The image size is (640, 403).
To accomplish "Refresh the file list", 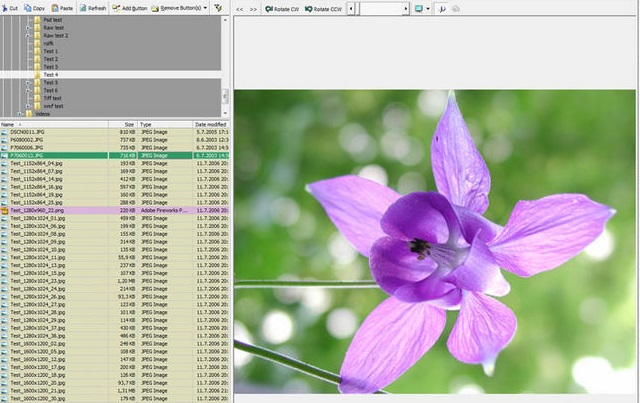I will [93, 8].
